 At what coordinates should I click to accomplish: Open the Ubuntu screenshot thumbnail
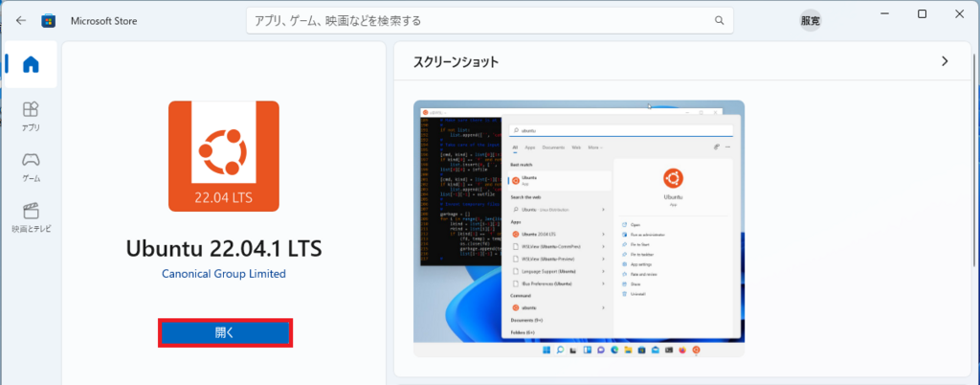(579, 229)
